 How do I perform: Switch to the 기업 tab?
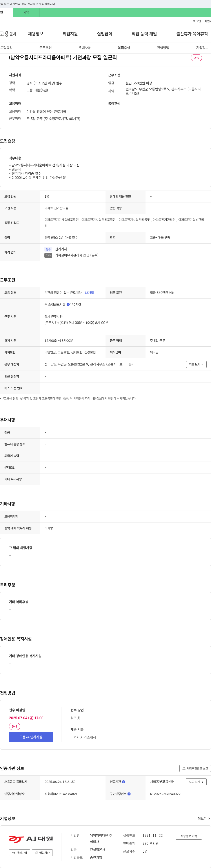[26, 13]
